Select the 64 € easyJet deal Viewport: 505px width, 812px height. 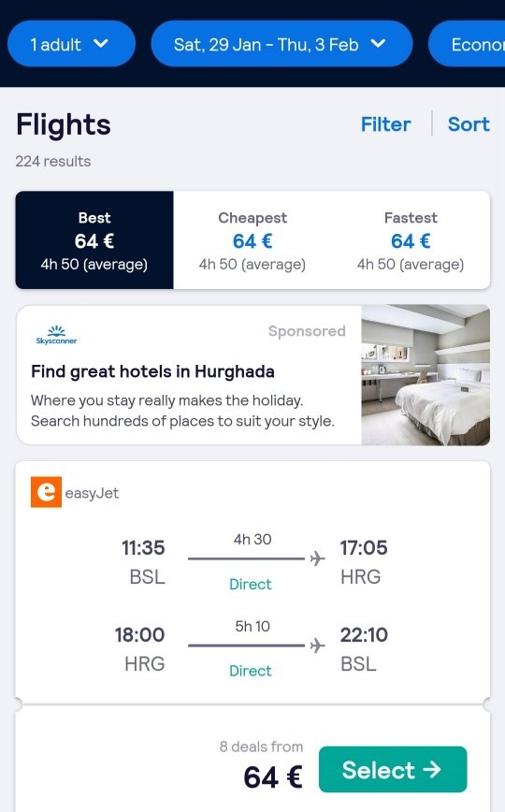click(393, 770)
